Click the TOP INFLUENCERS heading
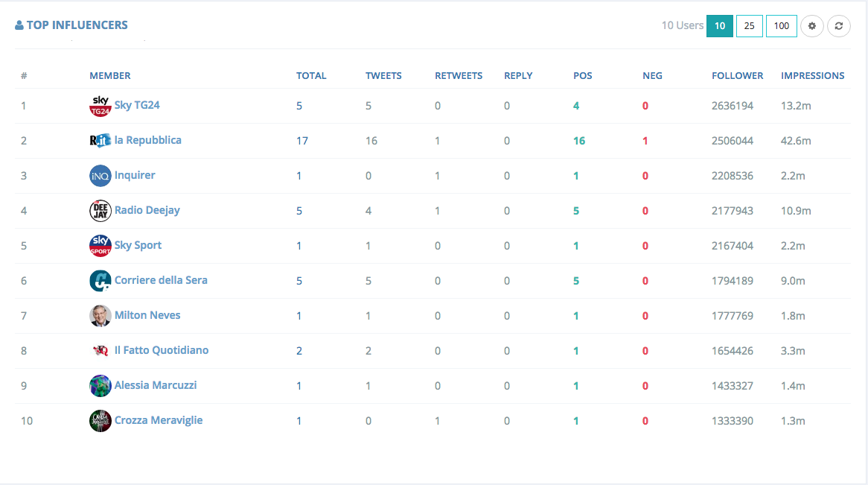The width and height of the screenshot is (868, 485). (x=77, y=25)
